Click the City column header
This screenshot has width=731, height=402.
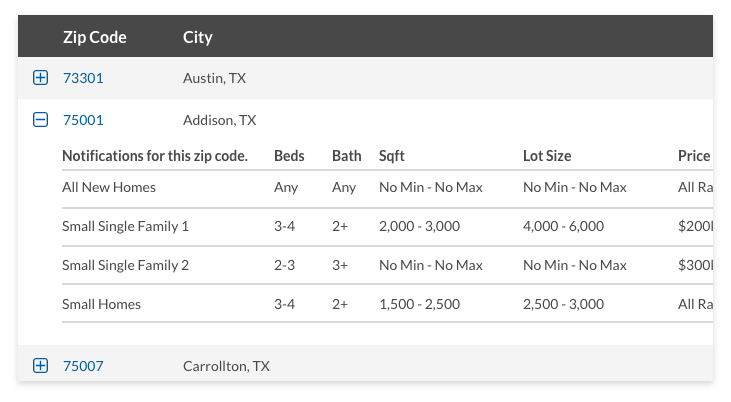[x=198, y=38]
